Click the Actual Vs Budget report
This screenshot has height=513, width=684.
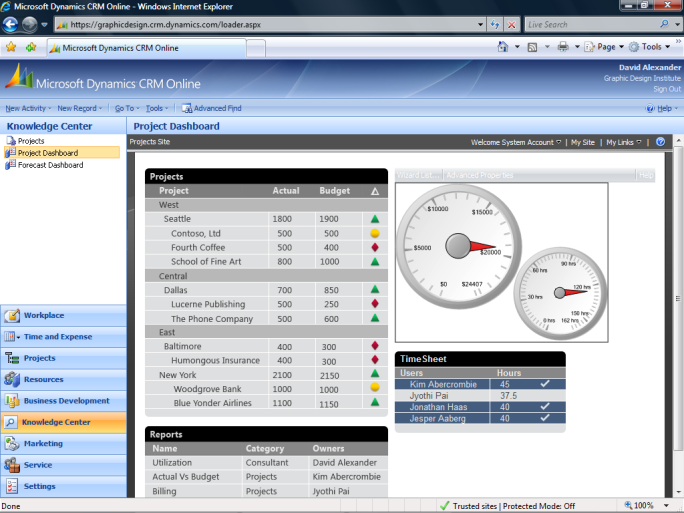pyautogui.click(x=185, y=477)
